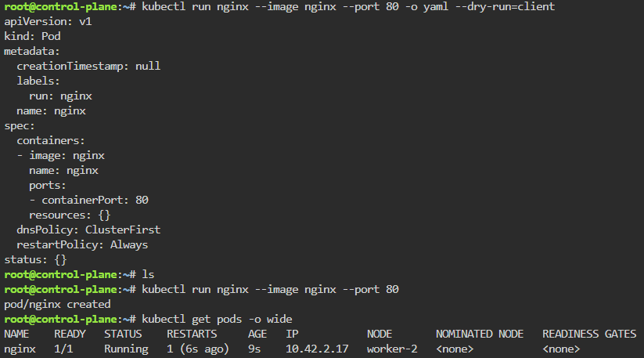
Task: Click the pod/nginx created output line
Action: (x=57, y=304)
